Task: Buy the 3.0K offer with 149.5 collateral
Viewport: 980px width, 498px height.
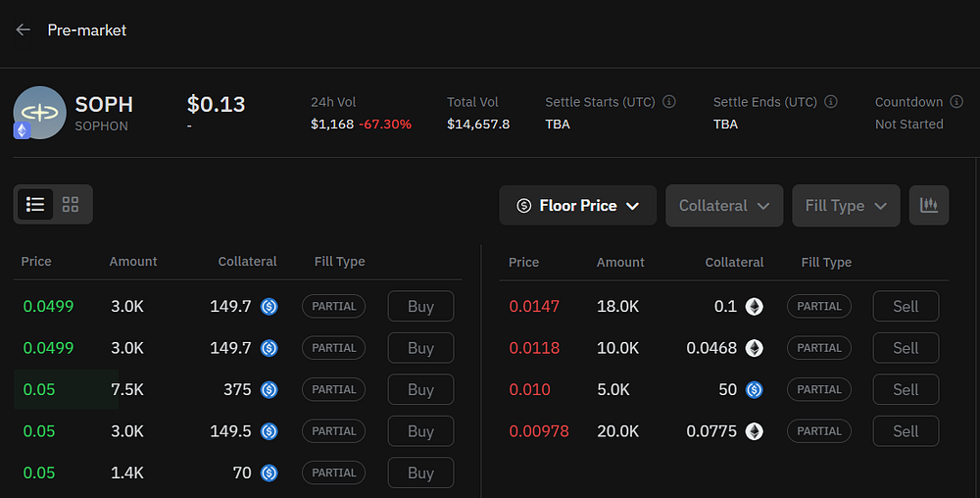Action: click(x=420, y=431)
